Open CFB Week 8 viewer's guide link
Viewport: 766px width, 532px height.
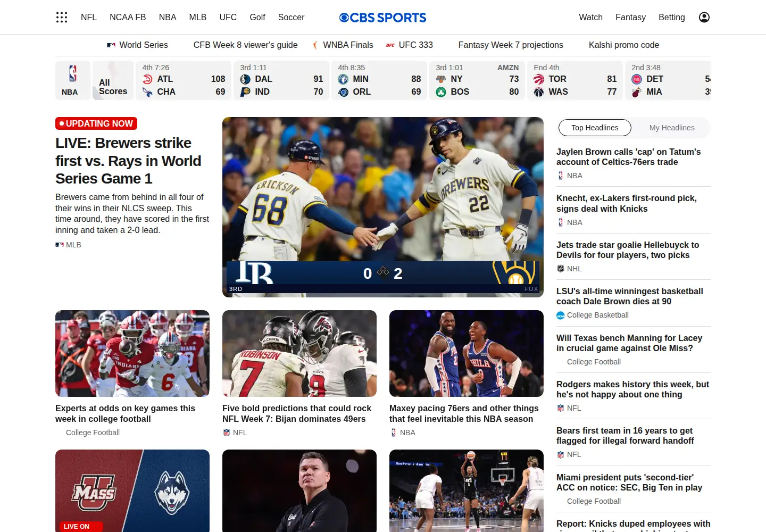245,45
